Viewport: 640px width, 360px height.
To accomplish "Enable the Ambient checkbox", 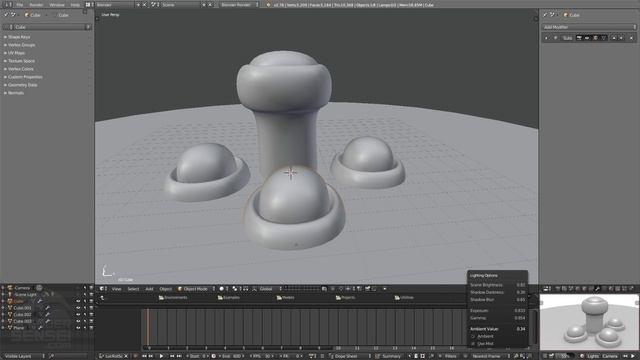I will 473,336.
